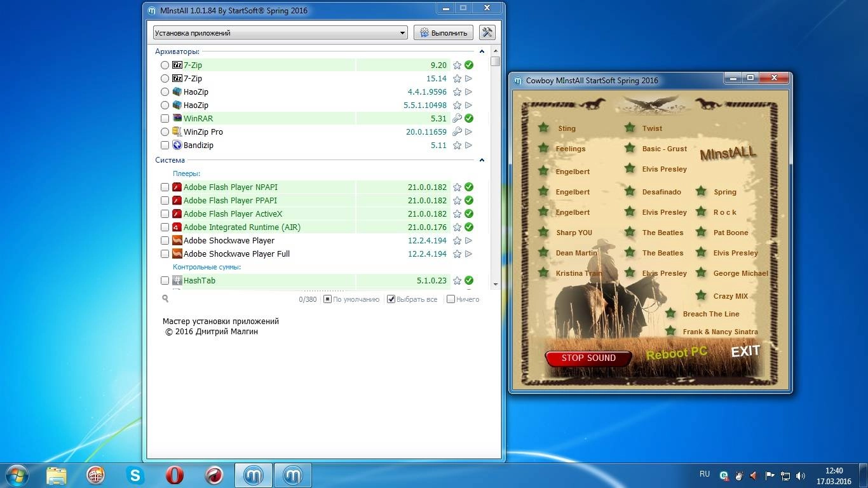Toggle the Ничего checkbox

451,299
